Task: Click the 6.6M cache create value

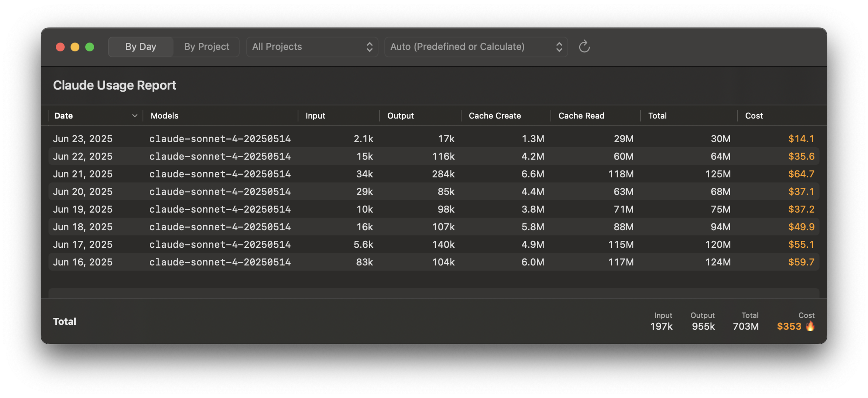Action: [532, 174]
